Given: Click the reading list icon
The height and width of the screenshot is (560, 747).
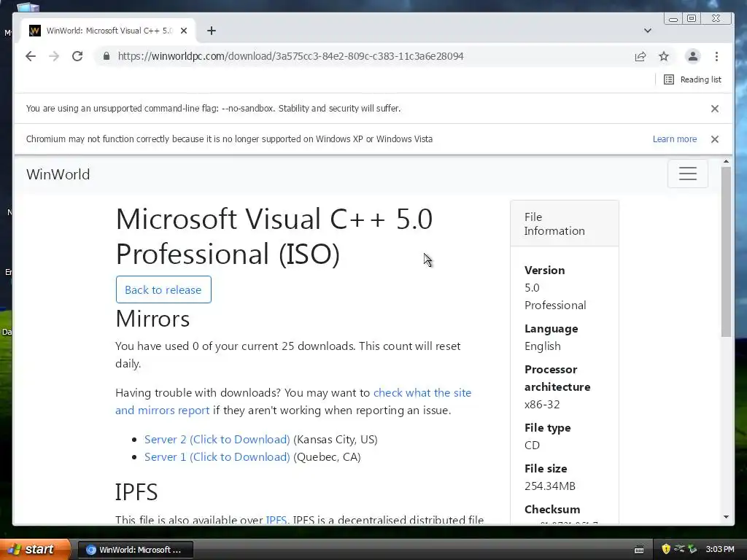Looking at the screenshot, I should [x=669, y=79].
